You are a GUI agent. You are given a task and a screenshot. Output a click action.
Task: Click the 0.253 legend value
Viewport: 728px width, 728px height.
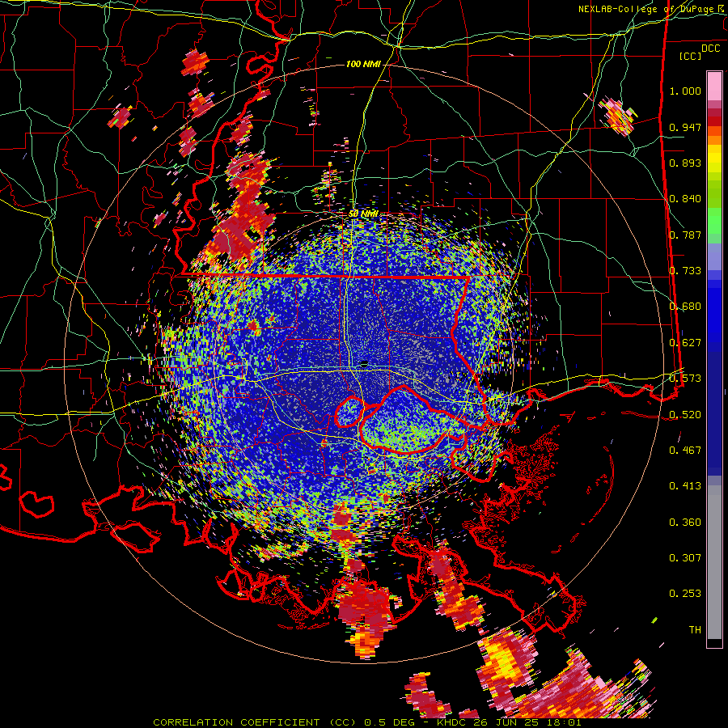click(x=685, y=594)
